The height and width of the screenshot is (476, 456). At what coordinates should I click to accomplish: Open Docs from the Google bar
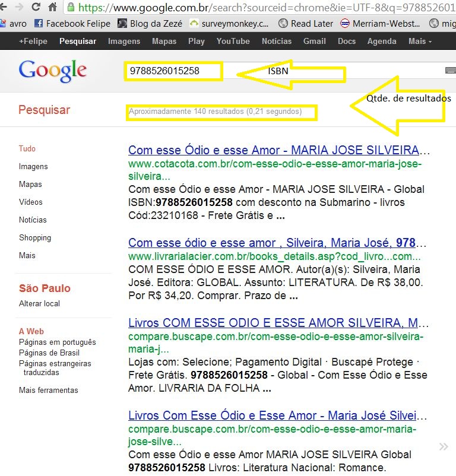coord(347,42)
